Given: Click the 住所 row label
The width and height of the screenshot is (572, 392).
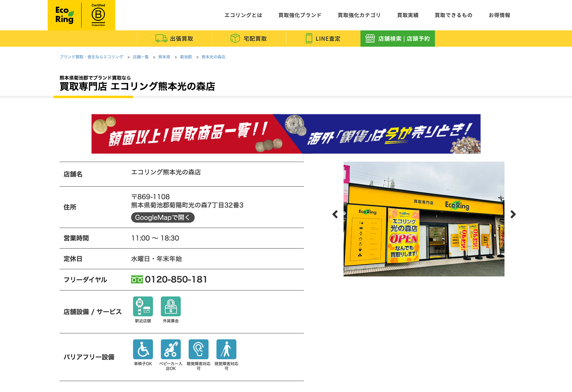Looking at the screenshot, I should click(x=70, y=207).
